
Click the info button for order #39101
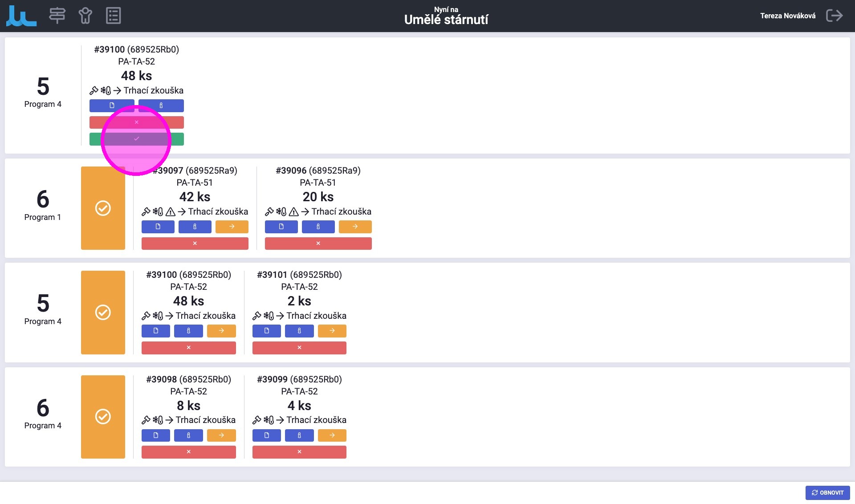299,331
